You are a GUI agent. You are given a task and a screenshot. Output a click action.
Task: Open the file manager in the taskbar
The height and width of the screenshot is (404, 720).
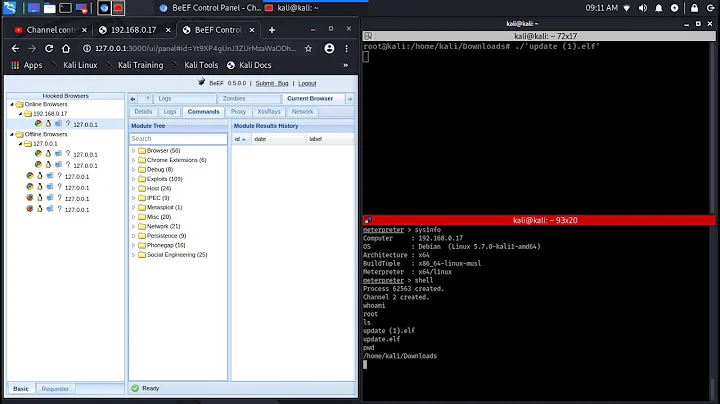pos(49,8)
